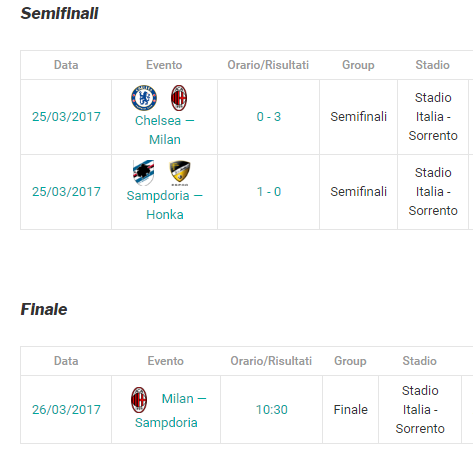
Task: Click the Group header in Semifinali table
Action: click(x=358, y=65)
